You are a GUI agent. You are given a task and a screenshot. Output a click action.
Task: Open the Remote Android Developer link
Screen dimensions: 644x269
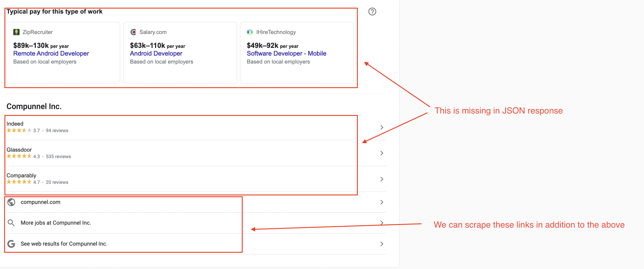[x=51, y=53]
